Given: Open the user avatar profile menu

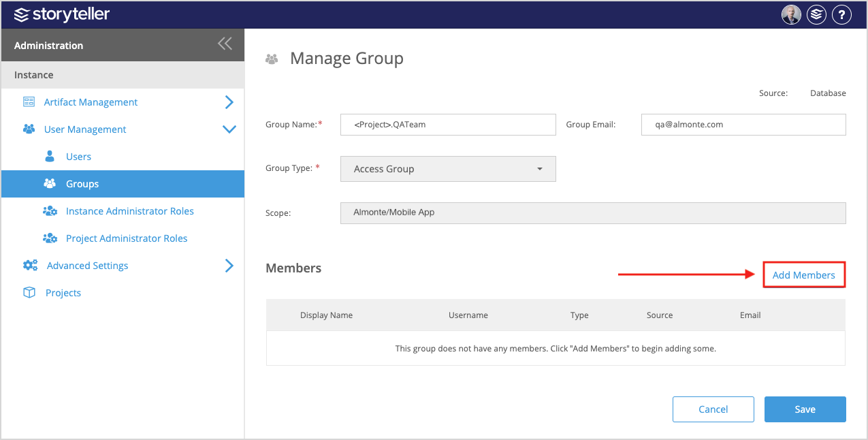Looking at the screenshot, I should click(791, 14).
